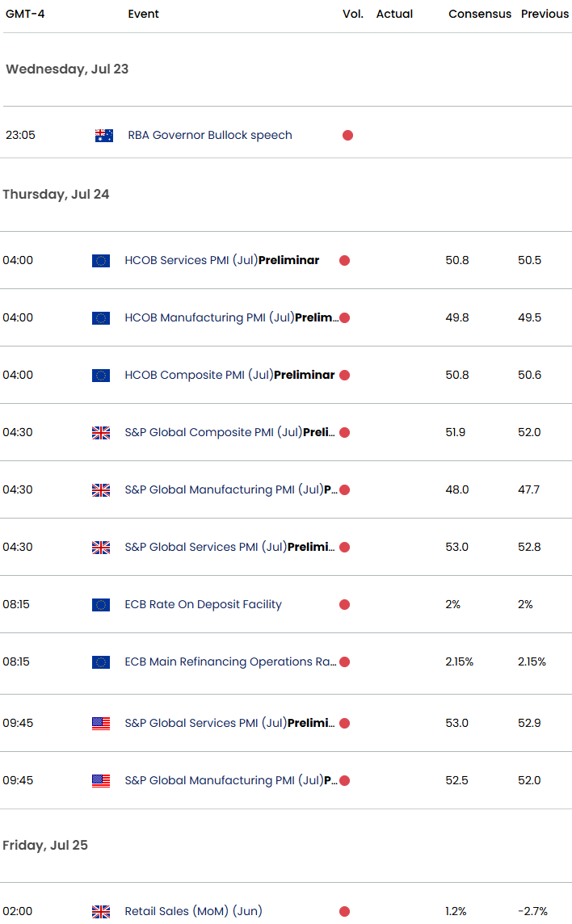572x924 pixels.
Task: Click the Previous column header
Action: 545,15
